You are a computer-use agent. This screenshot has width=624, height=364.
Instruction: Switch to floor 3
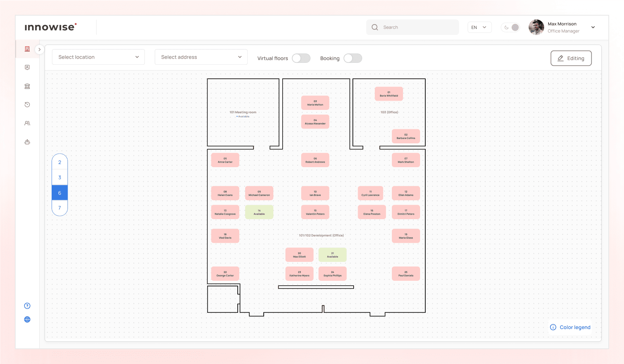[59, 178]
